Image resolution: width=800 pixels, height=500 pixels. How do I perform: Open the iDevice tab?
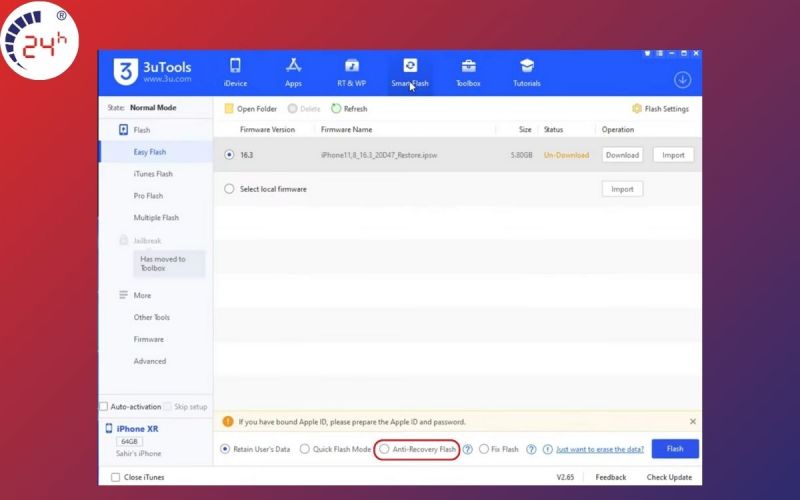pos(235,72)
